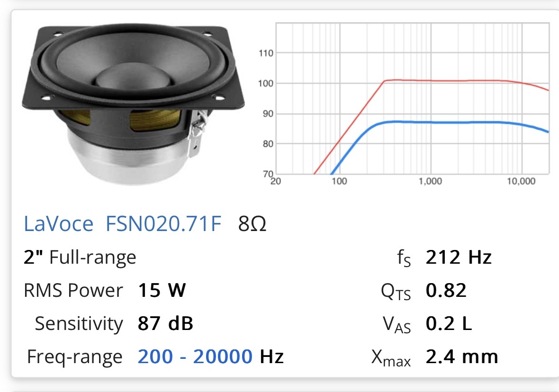The image size is (559, 392).
Task: Select the 0.2 L value
Action: pyautogui.click(x=449, y=323)
